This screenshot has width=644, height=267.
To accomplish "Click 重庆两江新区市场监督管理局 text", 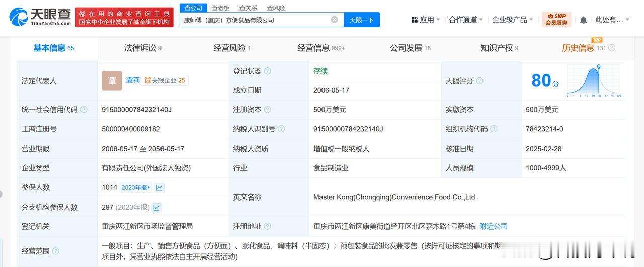I will coord(147,226).
